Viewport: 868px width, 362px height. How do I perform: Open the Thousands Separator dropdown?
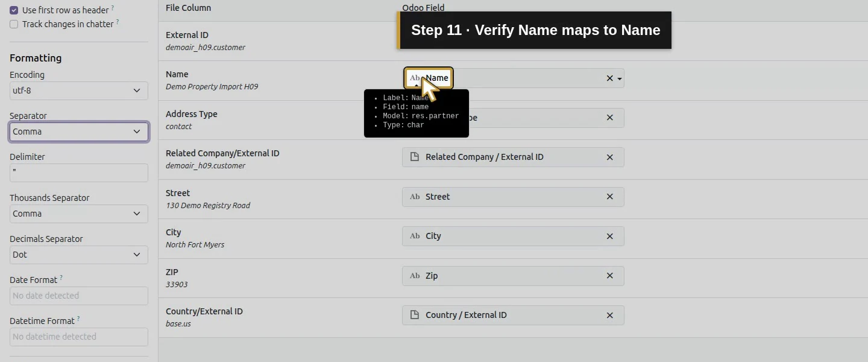point(79,214)
